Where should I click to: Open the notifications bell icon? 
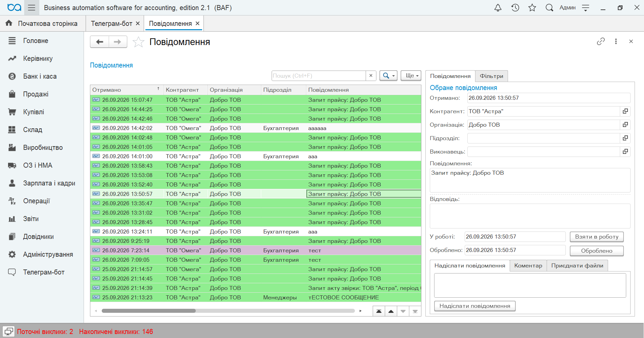(x=498, y=8)
